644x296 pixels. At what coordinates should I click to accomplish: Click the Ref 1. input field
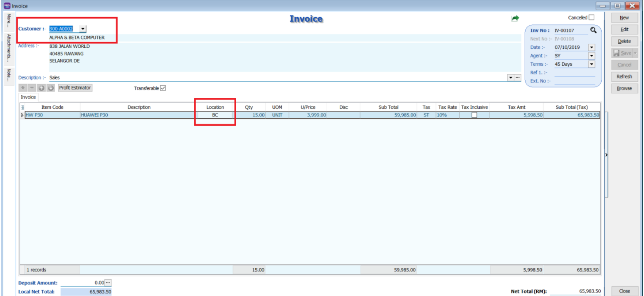click(574, 73)
